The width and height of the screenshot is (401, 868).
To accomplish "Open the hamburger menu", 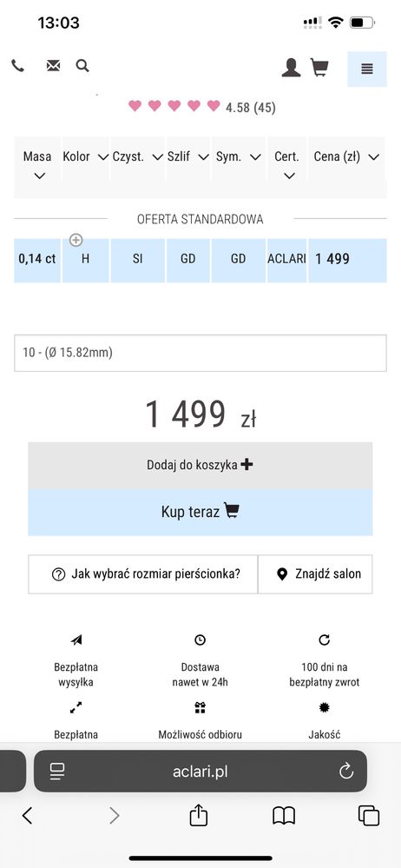I will tap(366, 69).
